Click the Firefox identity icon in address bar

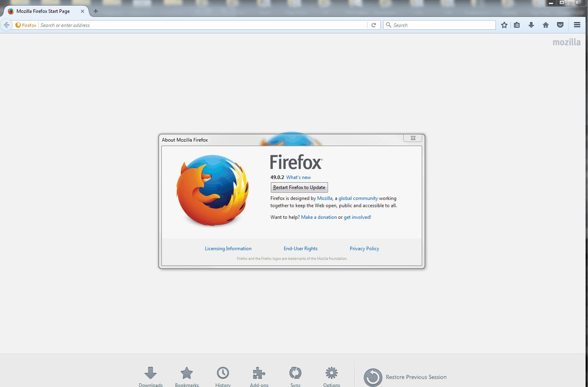coord(18,25)
